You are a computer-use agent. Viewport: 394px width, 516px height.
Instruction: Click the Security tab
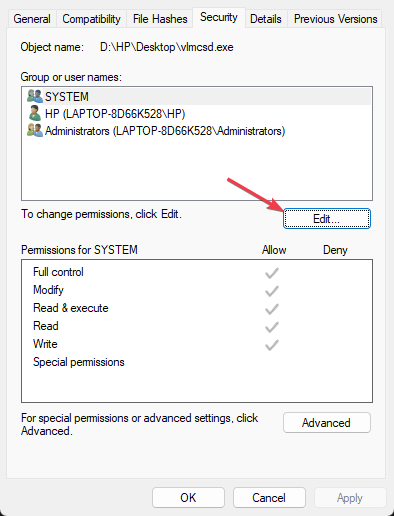[219, 17]
